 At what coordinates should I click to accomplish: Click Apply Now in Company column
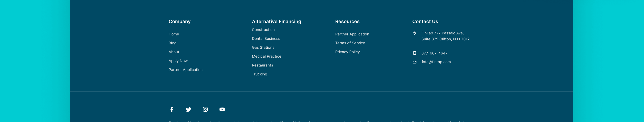pyautogui.click(x=178, y=61)
